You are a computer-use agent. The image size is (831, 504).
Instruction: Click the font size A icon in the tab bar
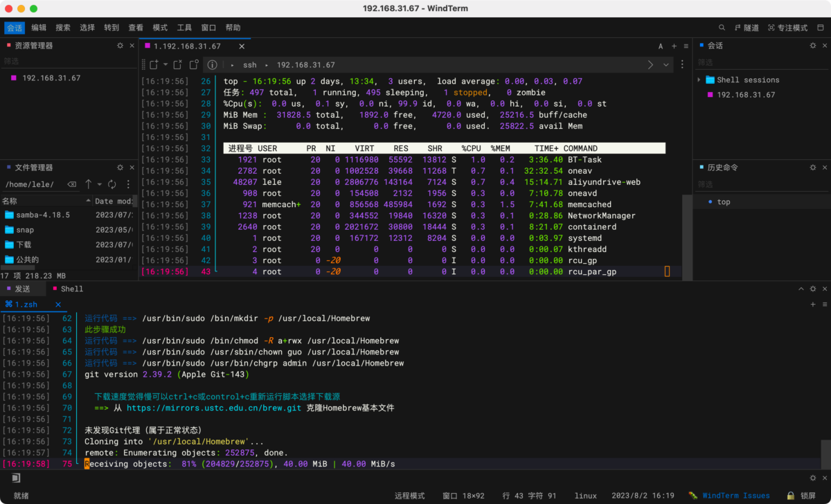(661, 46)
